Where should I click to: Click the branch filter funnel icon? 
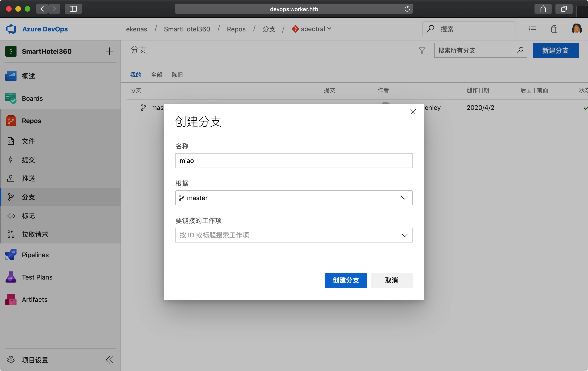[422, 50]
